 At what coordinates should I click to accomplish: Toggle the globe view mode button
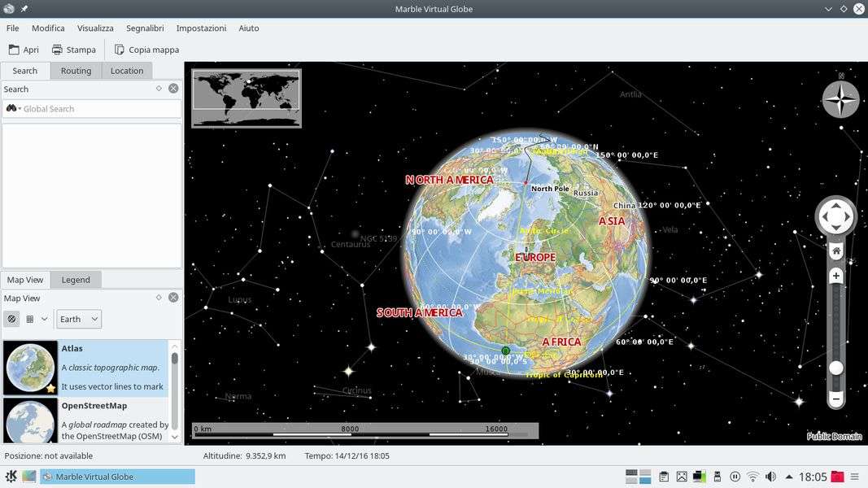click(x=11, y=319)
